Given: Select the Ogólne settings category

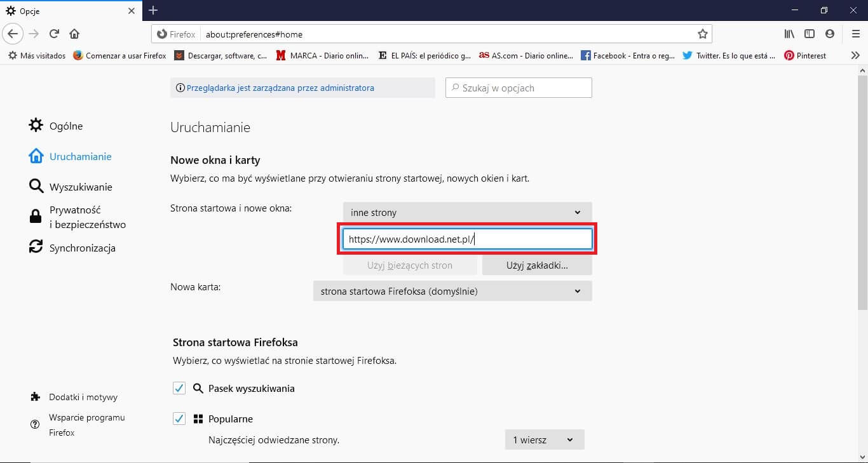Looking at the screenshot, I should click(56, 126).
